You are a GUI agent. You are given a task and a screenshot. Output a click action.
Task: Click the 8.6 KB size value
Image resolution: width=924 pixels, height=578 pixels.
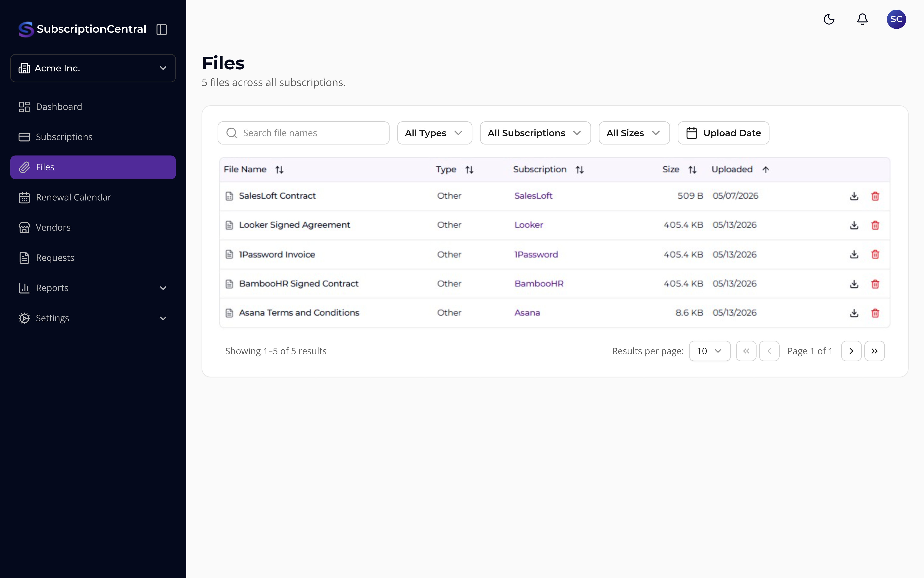pos(689,313)
